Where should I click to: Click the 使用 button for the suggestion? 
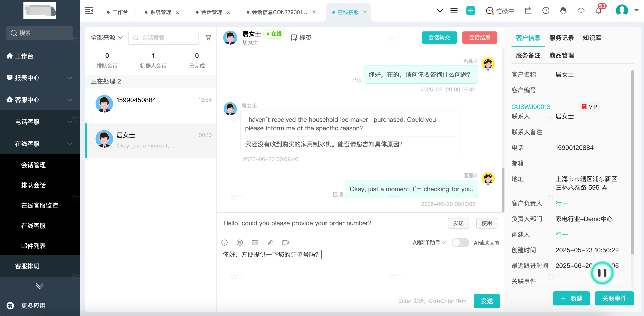[486, 223]
